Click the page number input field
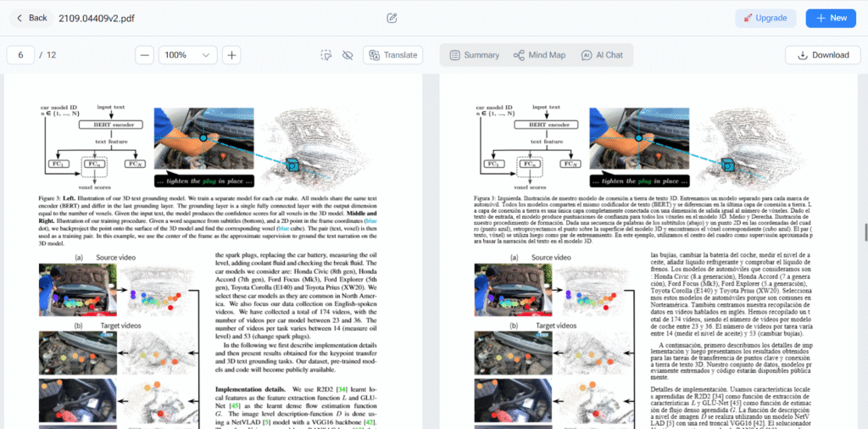This screenshot has width=868, height=429. tap(20, 55)
